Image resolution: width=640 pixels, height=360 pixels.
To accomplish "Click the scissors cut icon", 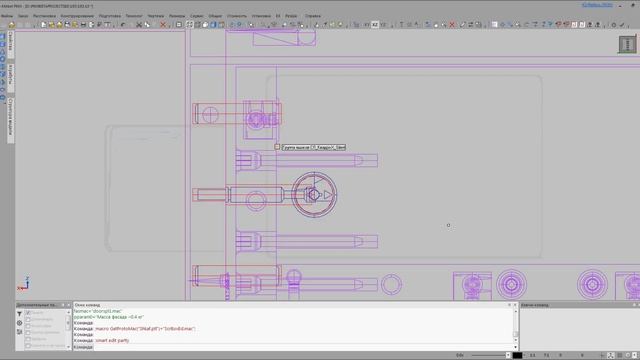I will point(139,25).
